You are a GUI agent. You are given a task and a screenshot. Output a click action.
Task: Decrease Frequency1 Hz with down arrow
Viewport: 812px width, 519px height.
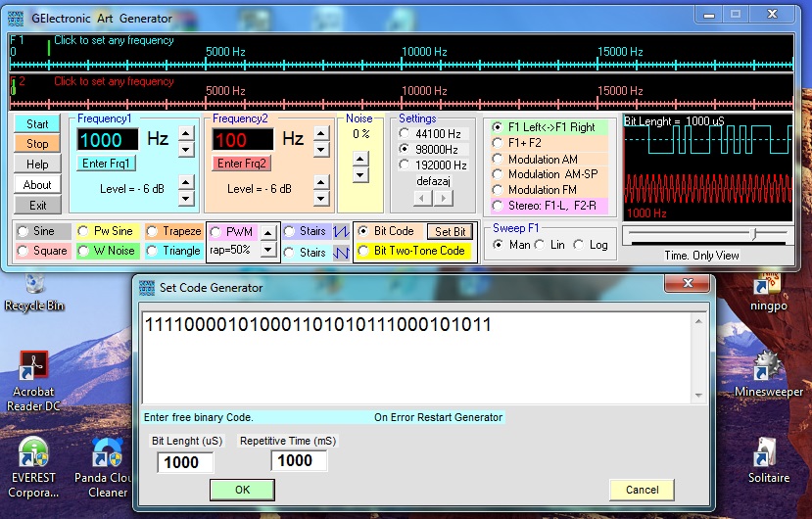(x=186, y=150)
